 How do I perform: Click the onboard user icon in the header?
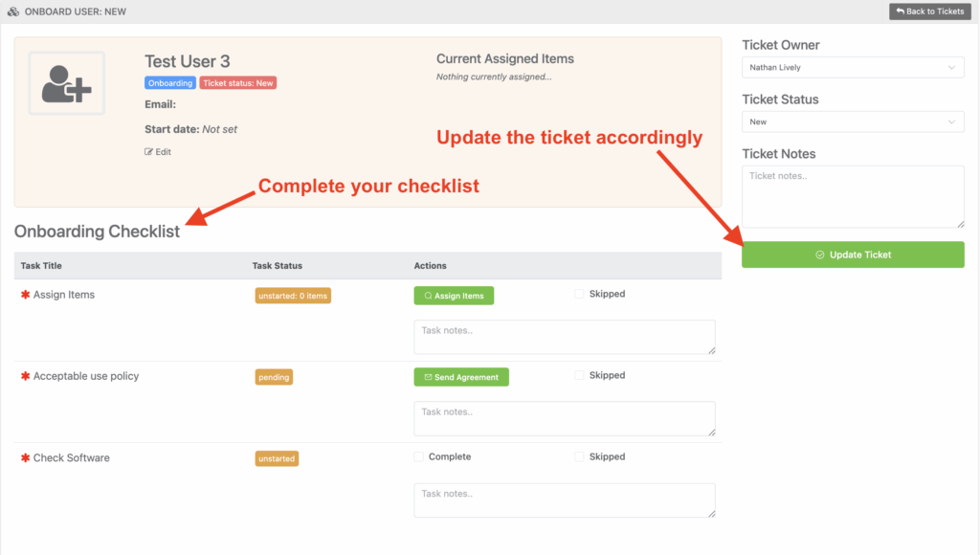coord(14,11)
